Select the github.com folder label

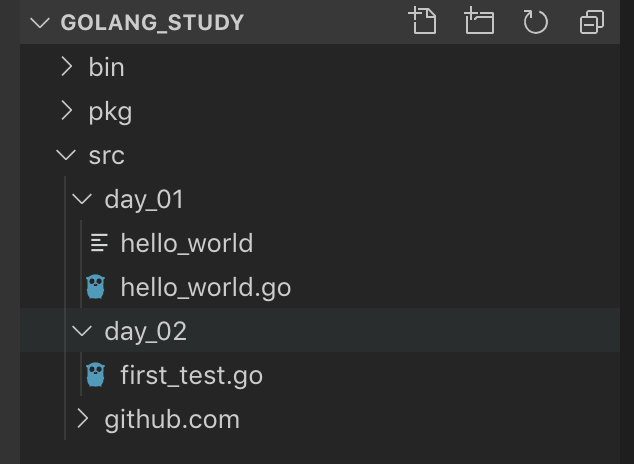172,420
